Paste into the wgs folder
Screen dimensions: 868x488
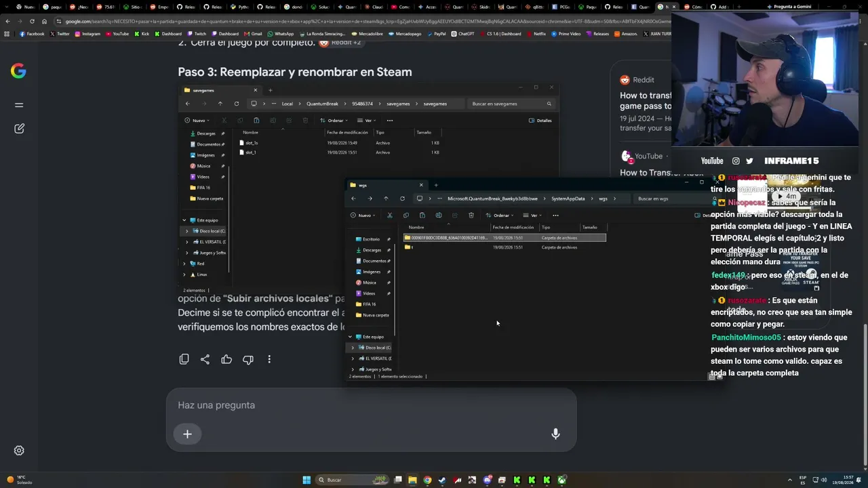tap(422, 216)
